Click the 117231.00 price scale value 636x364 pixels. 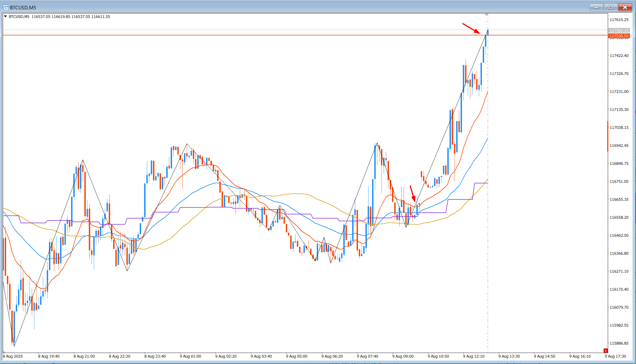[619, 92]
